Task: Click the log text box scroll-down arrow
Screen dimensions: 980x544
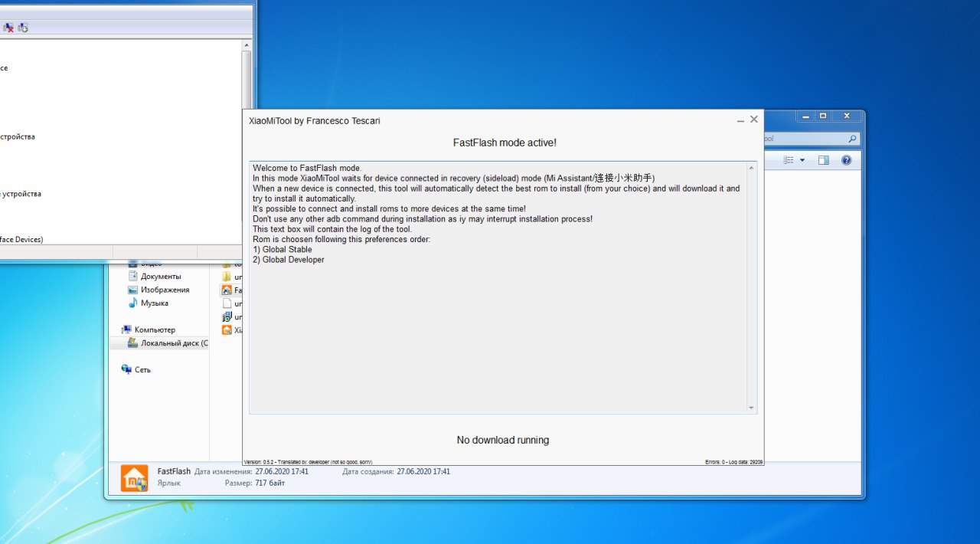Action: pos(751,408)
